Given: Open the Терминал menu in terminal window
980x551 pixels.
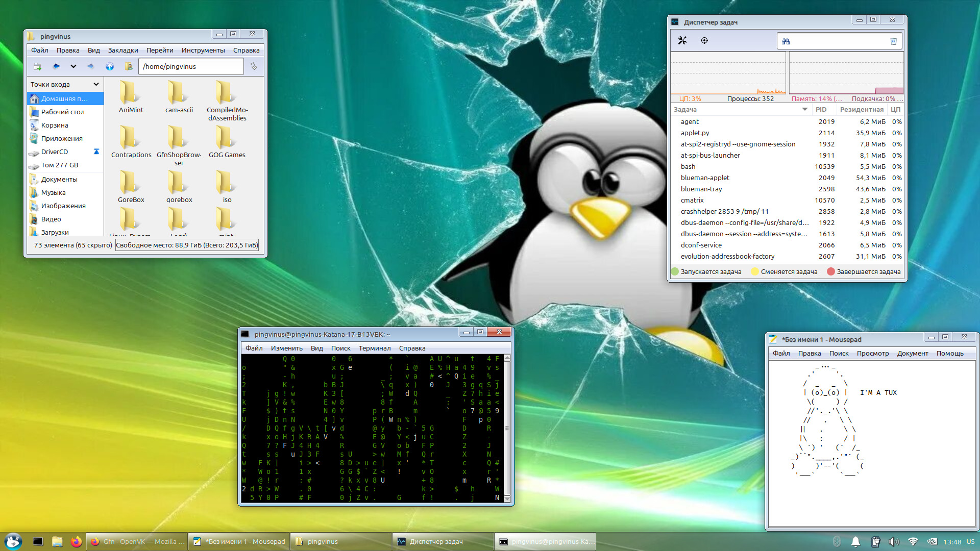Looking at the screenshot, I should 375,348.
